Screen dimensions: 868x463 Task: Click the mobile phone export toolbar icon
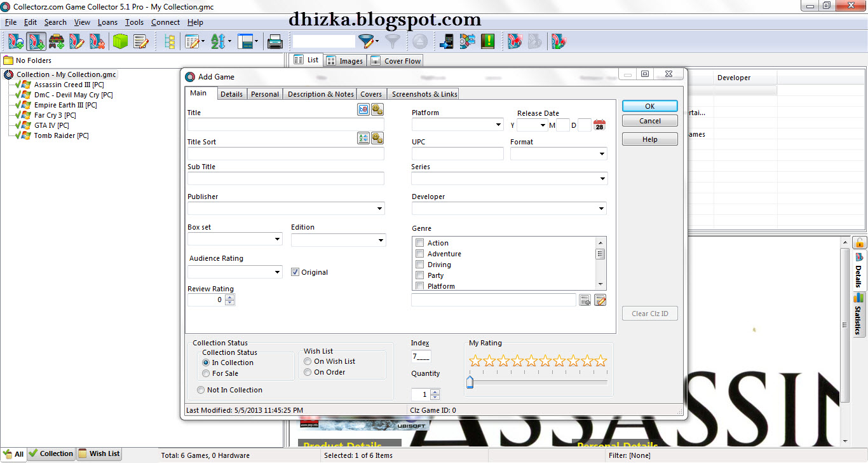tap(447, 41)
